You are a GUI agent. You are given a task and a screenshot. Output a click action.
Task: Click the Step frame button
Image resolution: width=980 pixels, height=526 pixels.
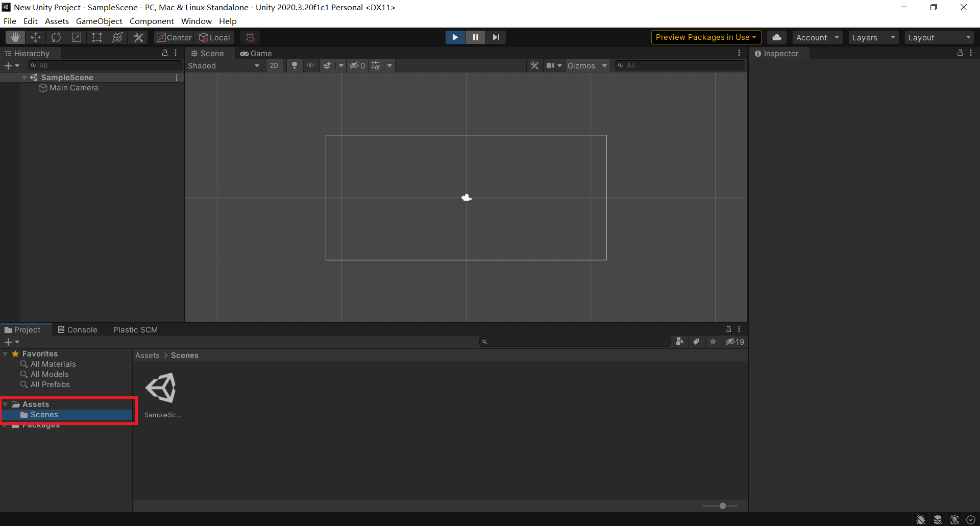click(496, 37)
